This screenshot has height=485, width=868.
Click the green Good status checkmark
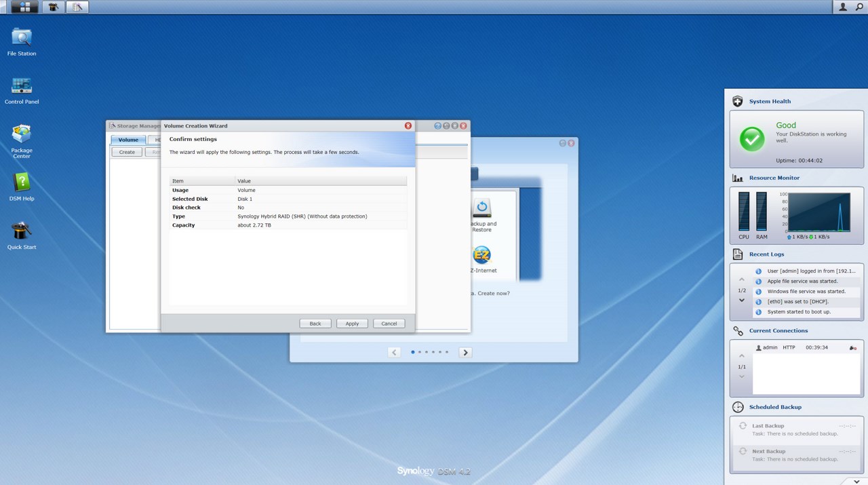pyautogui.click(x=751, y=139)
